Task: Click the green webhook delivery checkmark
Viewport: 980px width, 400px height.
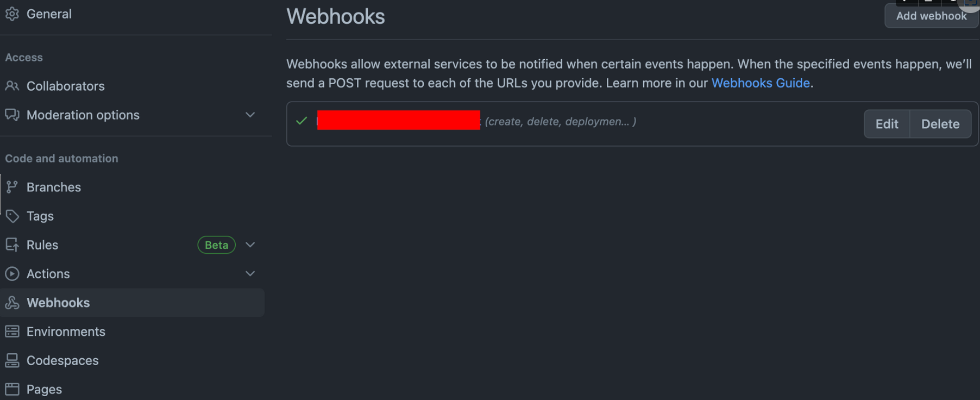Action: click(x=301, y=121)
